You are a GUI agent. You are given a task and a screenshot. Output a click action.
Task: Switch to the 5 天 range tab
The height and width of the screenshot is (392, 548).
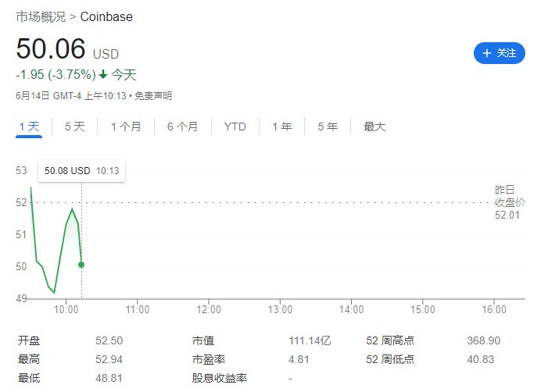pos(74,127)
